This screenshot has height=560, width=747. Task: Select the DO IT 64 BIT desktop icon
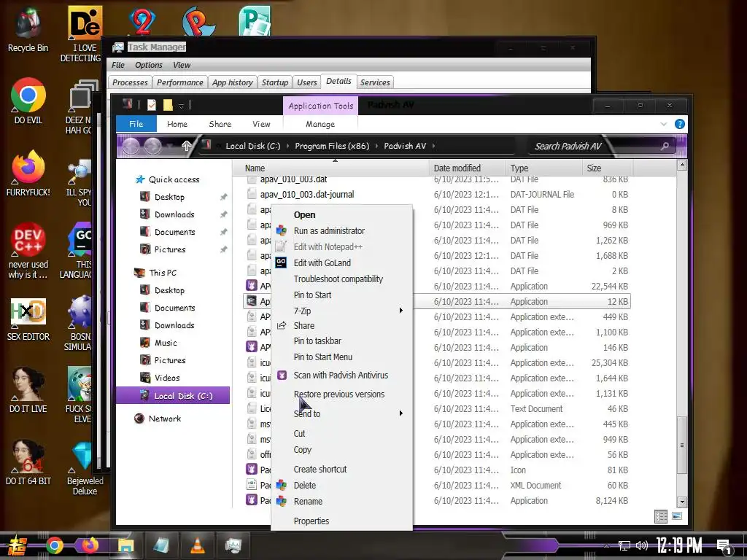[x=28, y=462]
